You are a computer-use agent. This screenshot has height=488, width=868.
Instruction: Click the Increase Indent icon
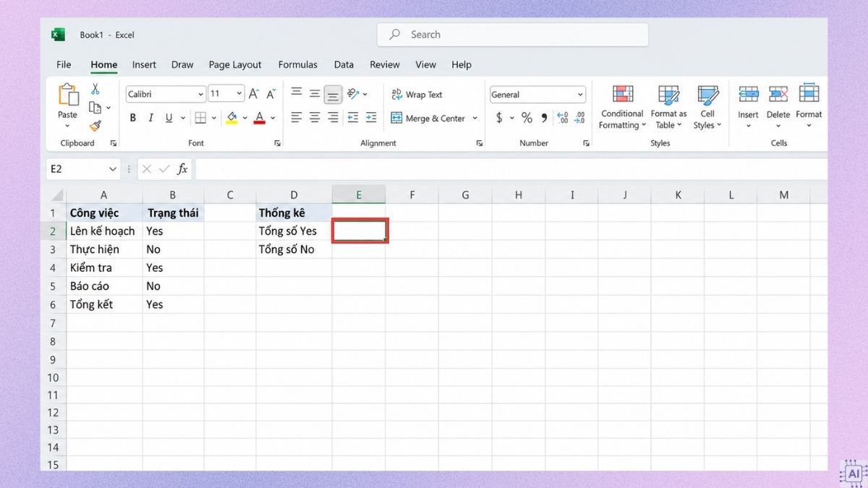click(x=371, y=117)
